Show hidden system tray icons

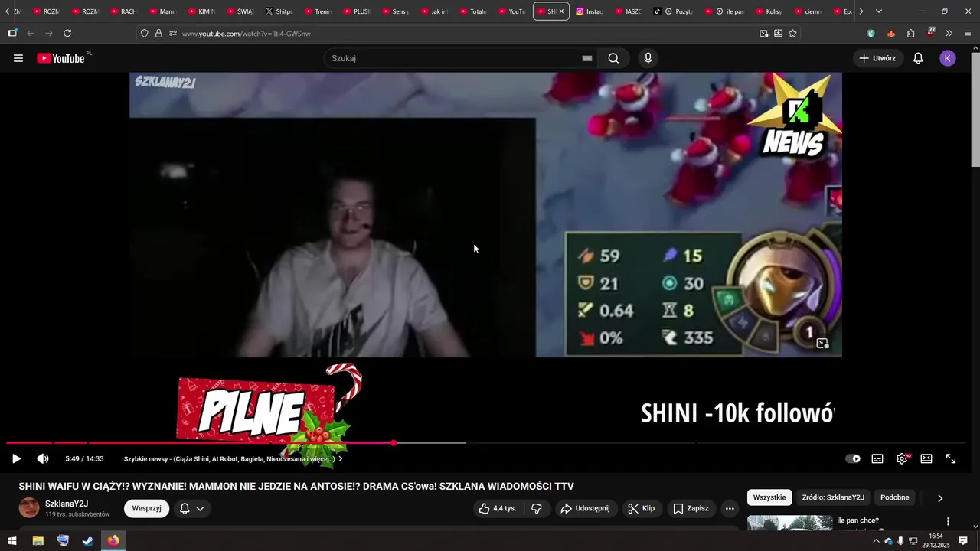[876, 541]
